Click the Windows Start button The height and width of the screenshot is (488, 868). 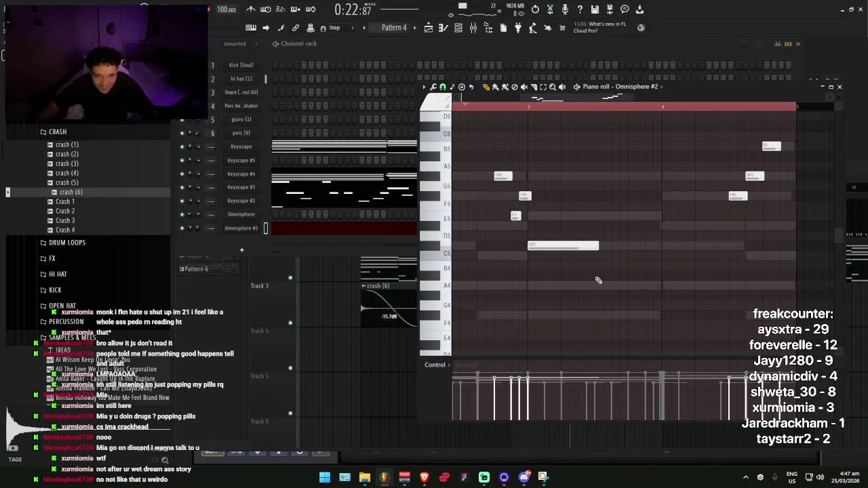(325, 476)
